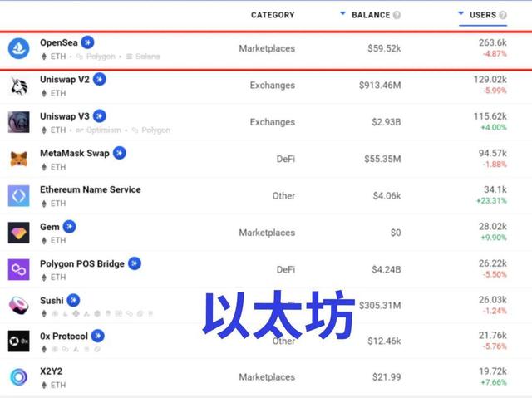Viewport: 532px width, 398px height.
Task: Click the ETH chain icon under MetaMask Swap
Action: click(x=44, y=167)
